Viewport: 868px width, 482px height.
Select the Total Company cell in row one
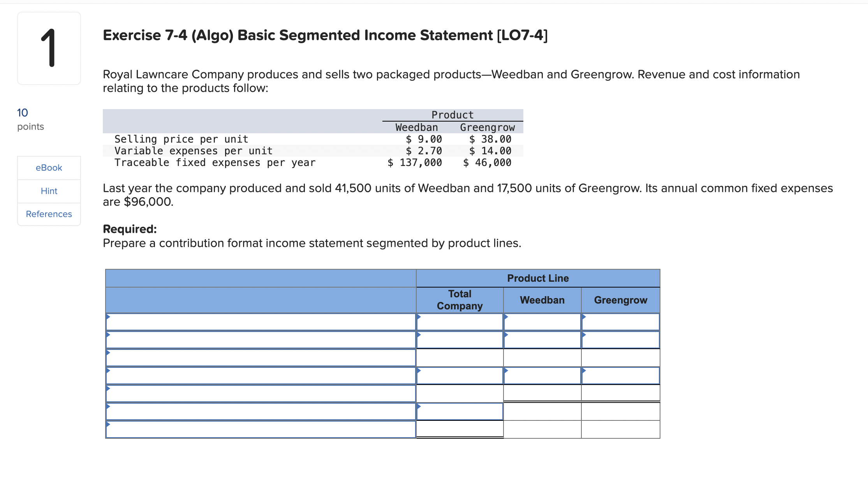pyautogui.click(x=460, y=322)
